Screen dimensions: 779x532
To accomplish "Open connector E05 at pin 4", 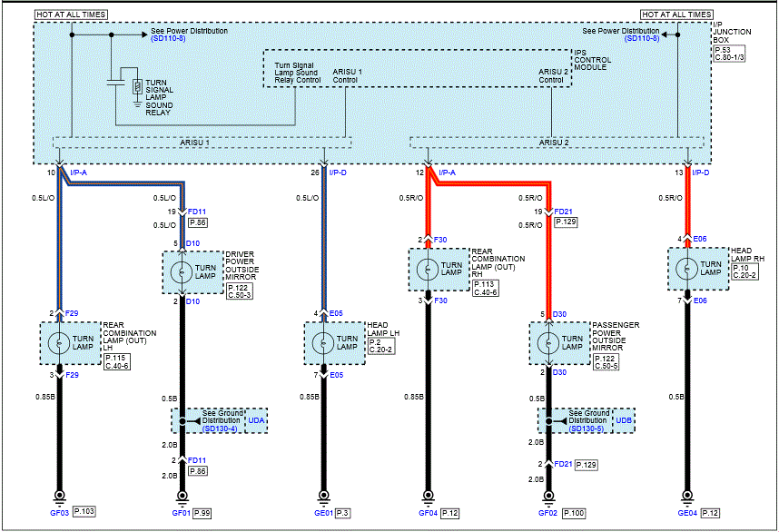I will click(x=336, y=313).
